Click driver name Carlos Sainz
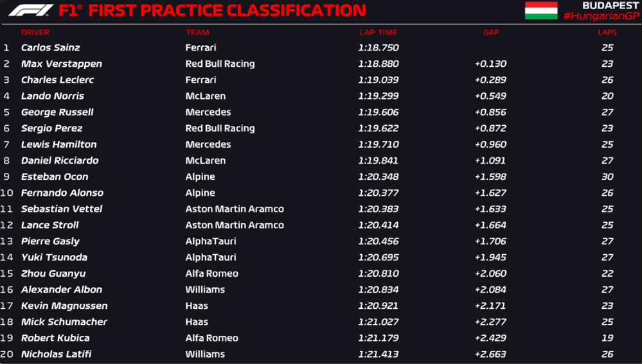 [x=50, y=48]
